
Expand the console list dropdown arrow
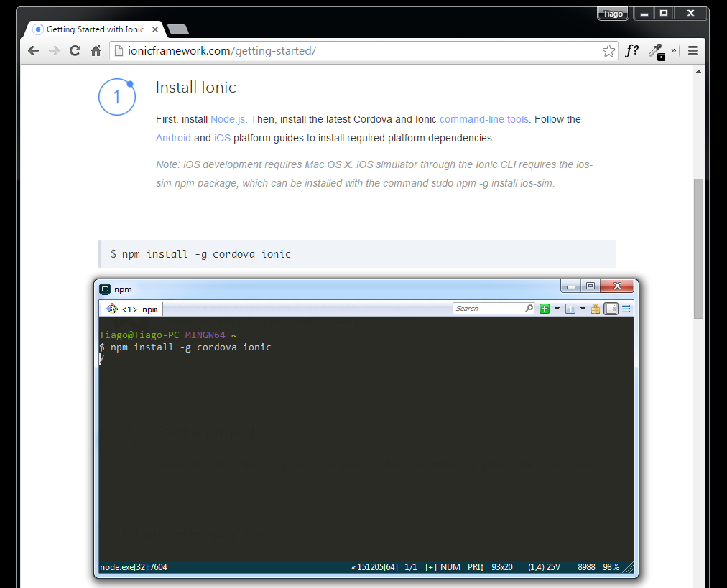[x=583, y=309]
